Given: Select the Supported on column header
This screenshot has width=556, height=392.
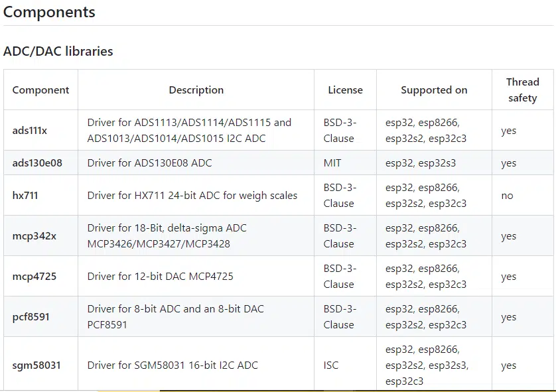Looking at the screenshot, I should [434, 90].
